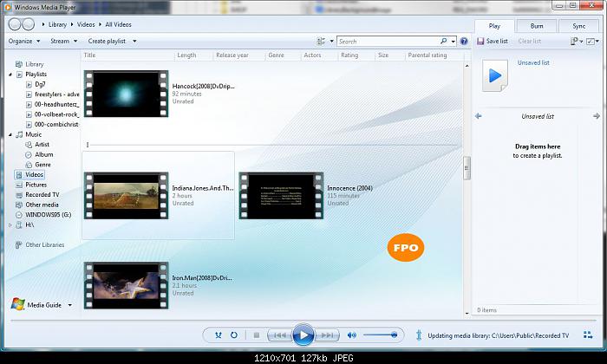Click the Stop button
The image size is (607, 364).
pyautogui.click(x=257, y=335)
